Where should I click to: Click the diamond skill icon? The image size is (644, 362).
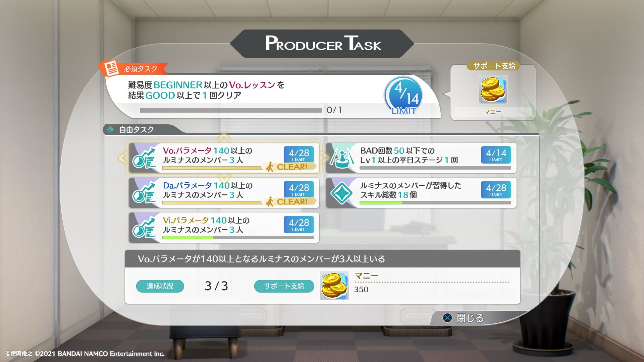pos(341,193)
